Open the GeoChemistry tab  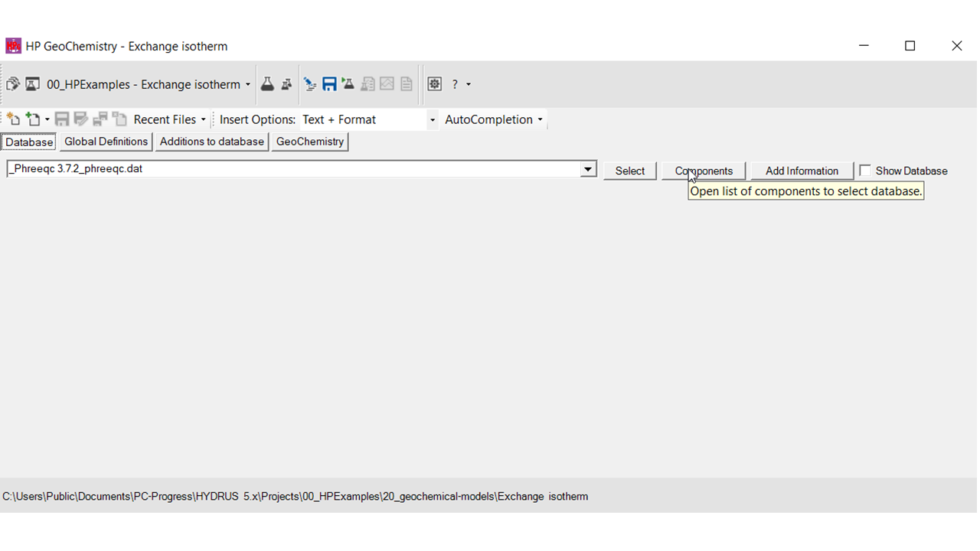309,142
